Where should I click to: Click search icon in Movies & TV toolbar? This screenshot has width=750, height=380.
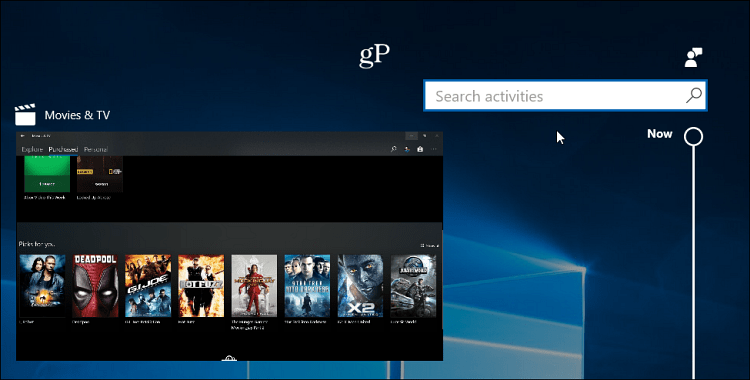(393, 149)
